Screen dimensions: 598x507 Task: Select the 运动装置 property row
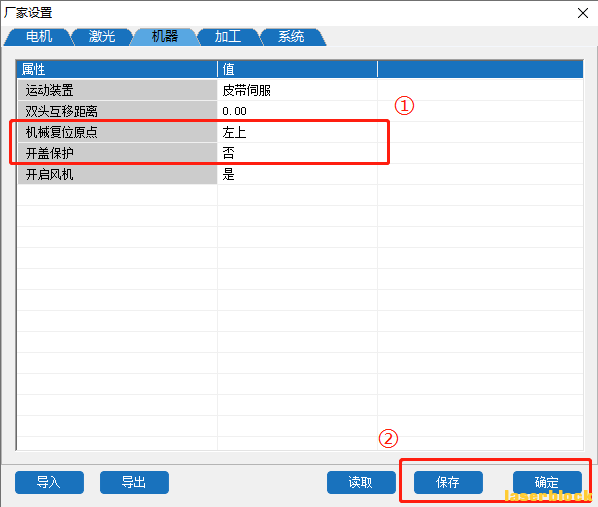[x=300, y=90]
